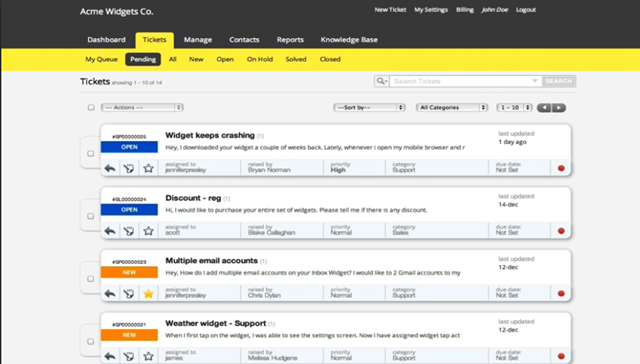
Task: Click the New Ticket link
Action: pos(390,10)
